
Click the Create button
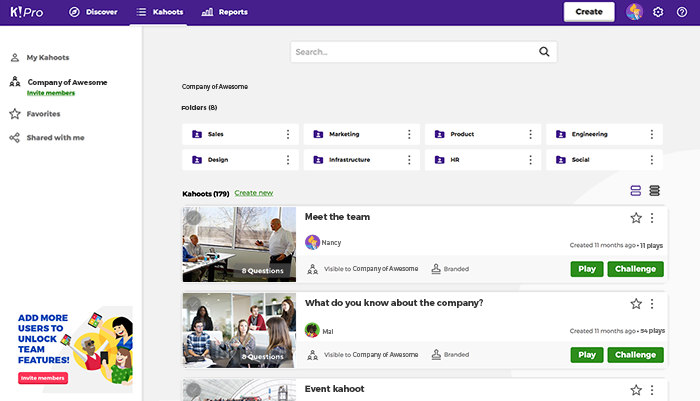point(589,12)
